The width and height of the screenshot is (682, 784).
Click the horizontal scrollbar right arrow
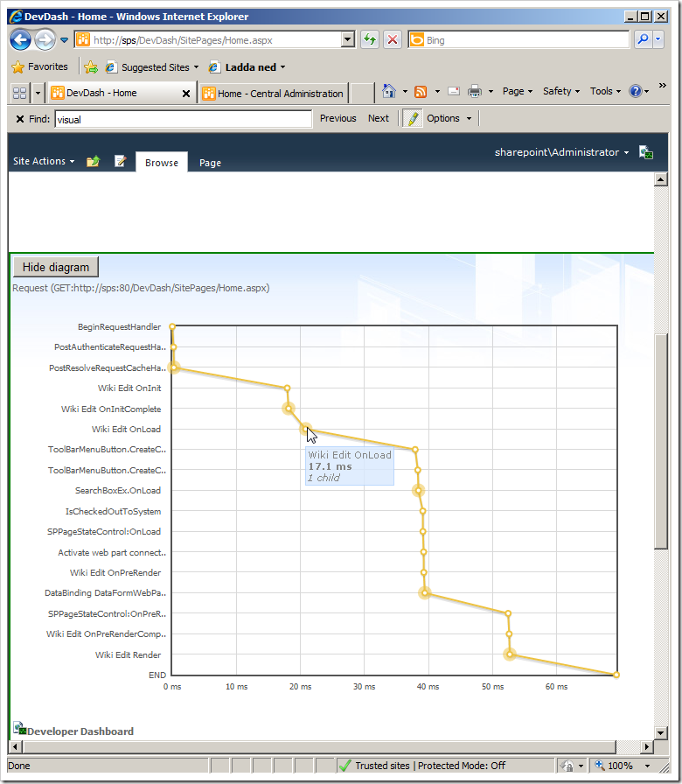647,747
